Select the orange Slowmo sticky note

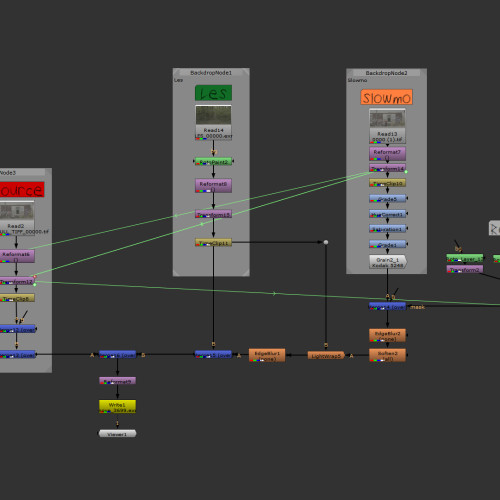[x=387, y=97]
